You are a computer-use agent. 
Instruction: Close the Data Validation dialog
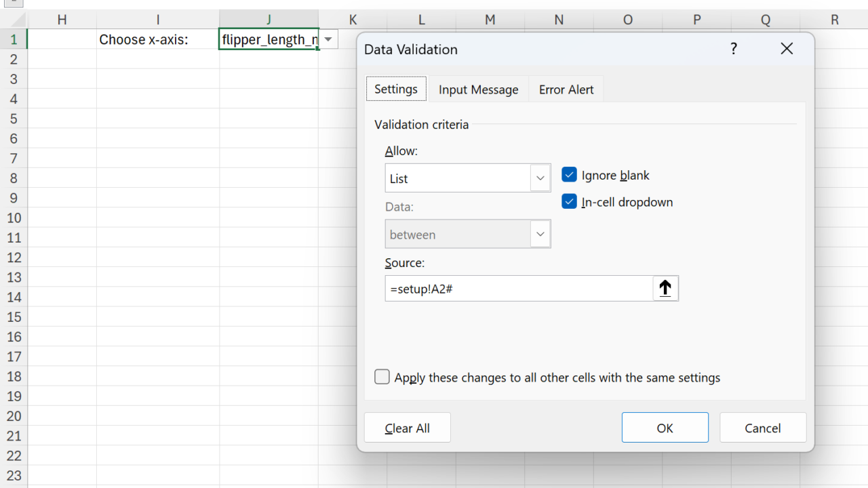[x=786, y=49]
